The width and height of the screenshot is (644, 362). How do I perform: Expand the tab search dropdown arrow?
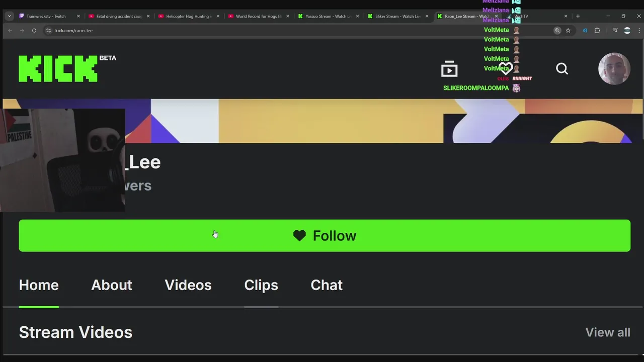point(9,16)
